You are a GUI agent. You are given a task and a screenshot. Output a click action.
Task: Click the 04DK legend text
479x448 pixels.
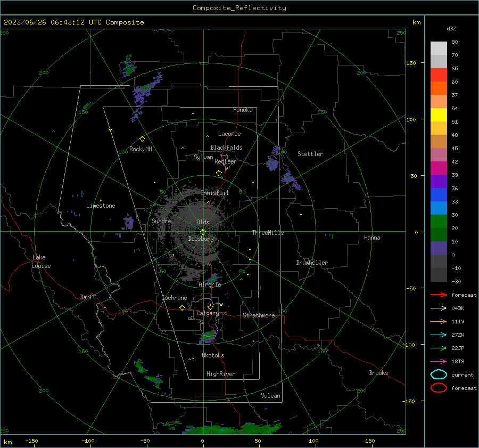458,308
